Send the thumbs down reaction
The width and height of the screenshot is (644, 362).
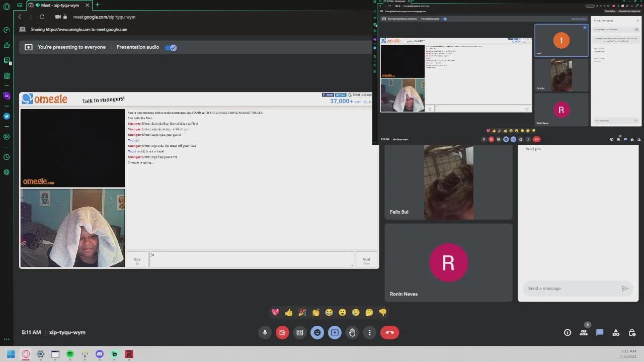click(383, 312)
